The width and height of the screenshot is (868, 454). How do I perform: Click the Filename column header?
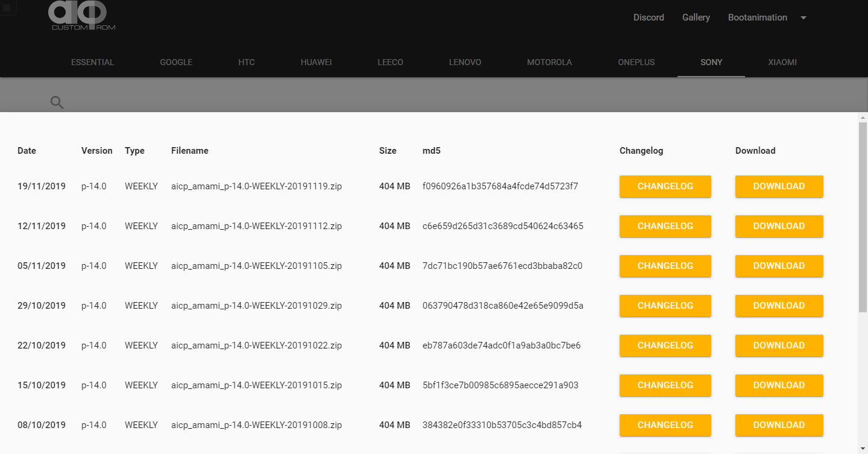click(x=190, y=151)
